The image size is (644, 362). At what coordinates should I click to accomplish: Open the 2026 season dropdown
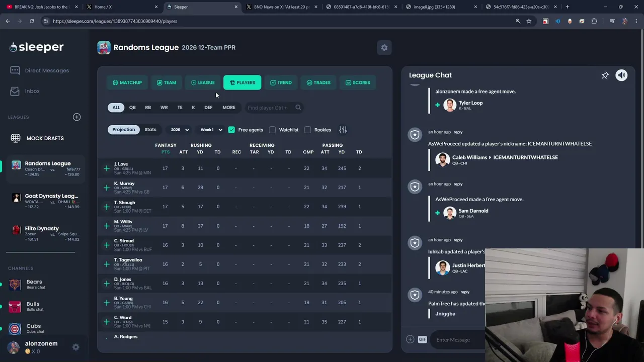pyautogui.click(x=180, y=130)
